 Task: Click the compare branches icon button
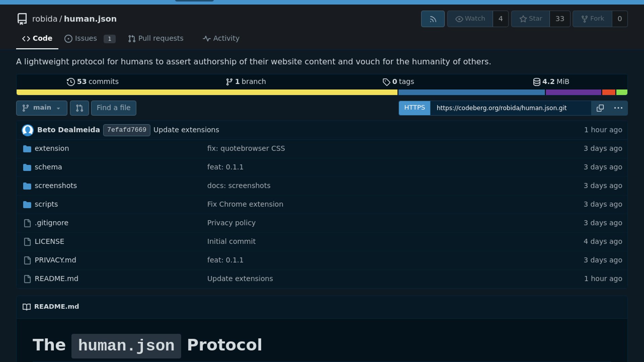pyautogui.click(x=79, y=108)
